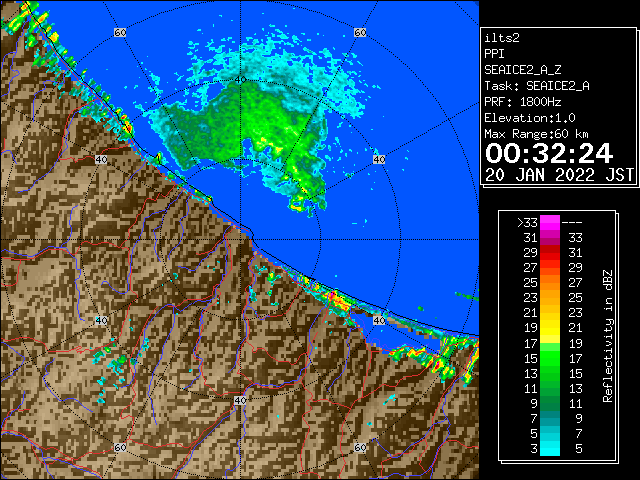
Task: Pick the magenta >33 legend color band
Action: 550,223
